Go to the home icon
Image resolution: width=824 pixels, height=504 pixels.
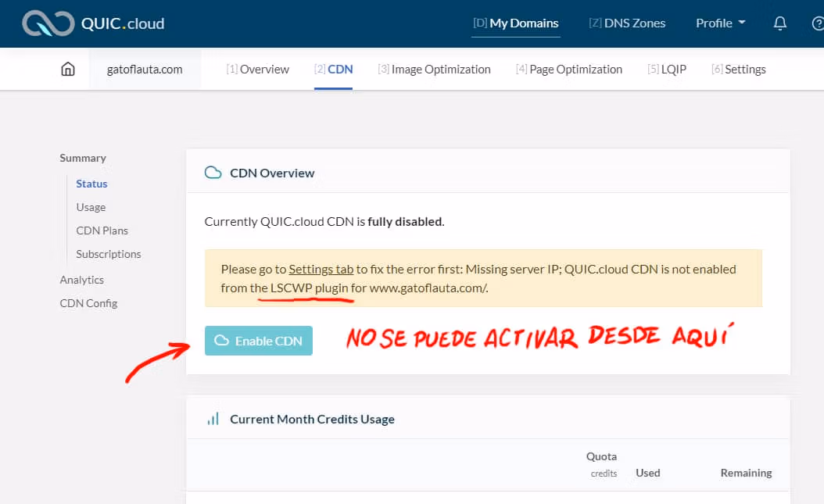coord(68,70)
